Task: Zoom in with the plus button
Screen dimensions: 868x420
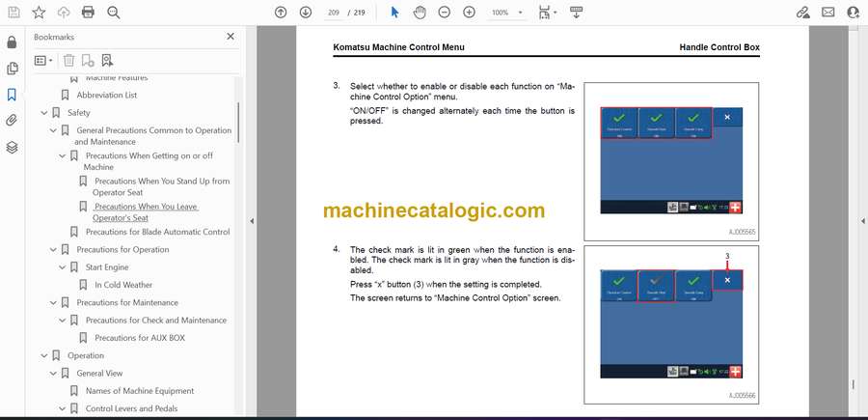Action: (x=469, y=13)
